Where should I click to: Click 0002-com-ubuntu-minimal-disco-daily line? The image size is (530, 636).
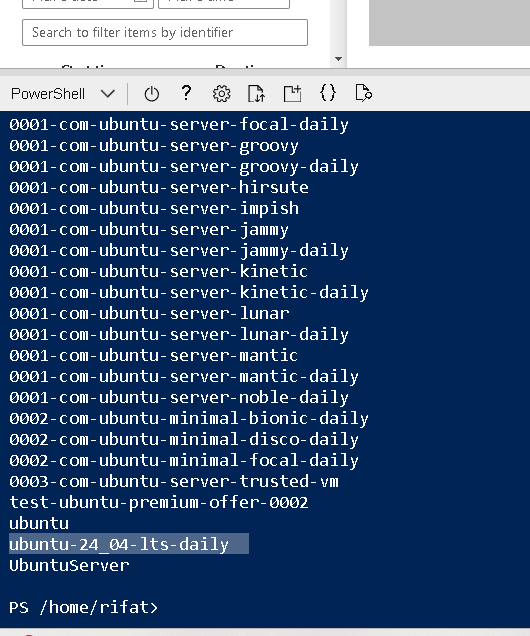[x=184, y=439]
